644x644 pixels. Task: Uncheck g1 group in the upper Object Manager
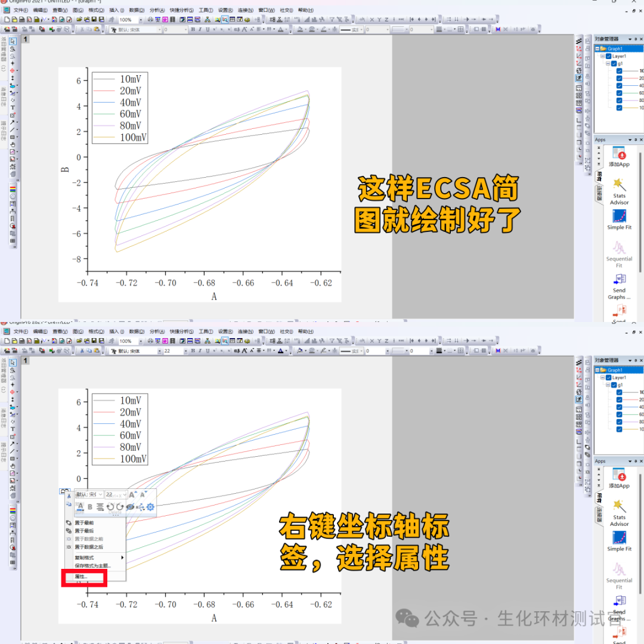pos(614,64)
